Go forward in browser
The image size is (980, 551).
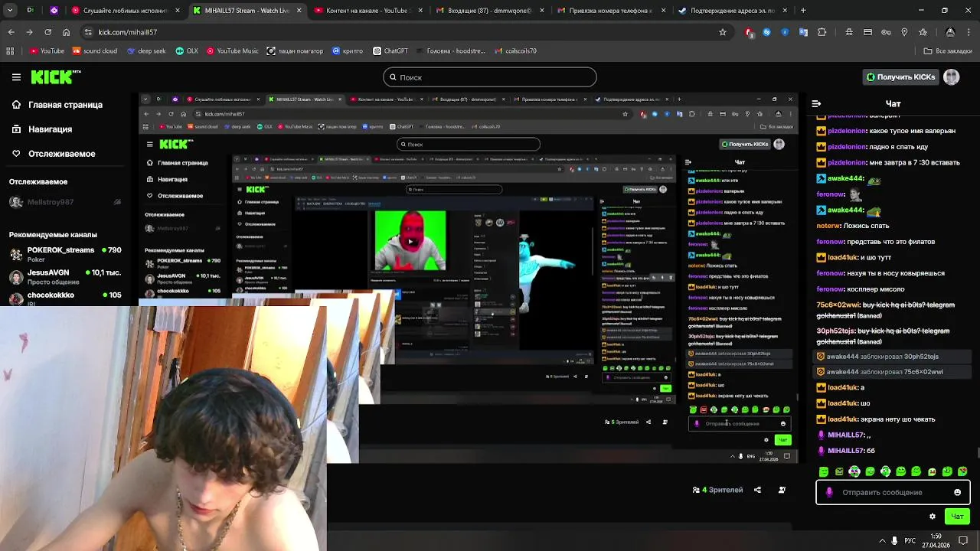click(29, 32)
